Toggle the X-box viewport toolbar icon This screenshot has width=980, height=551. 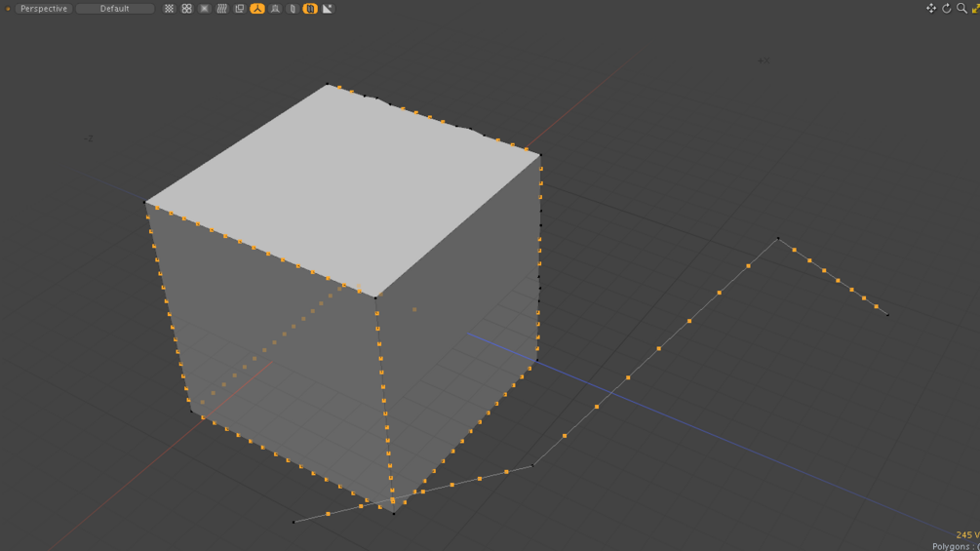[205, 9]
